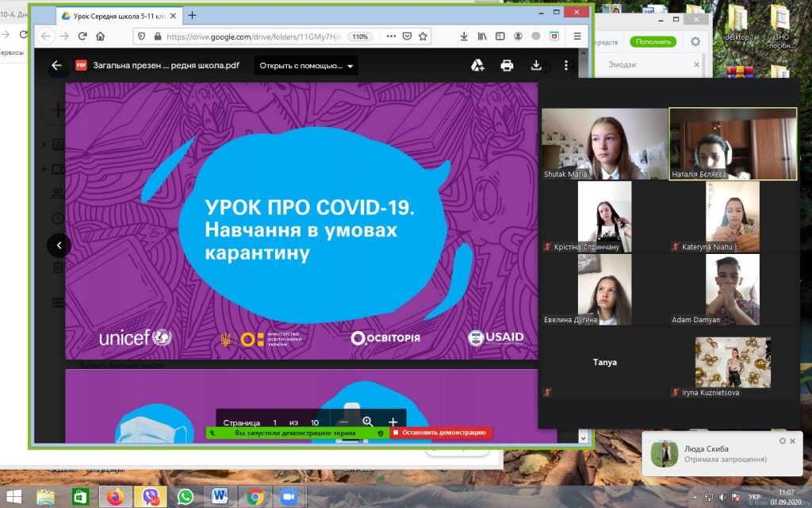Viewport: 812px width, 508px height.
Task: Open Firefox library
Action: [x=482, y=37]
